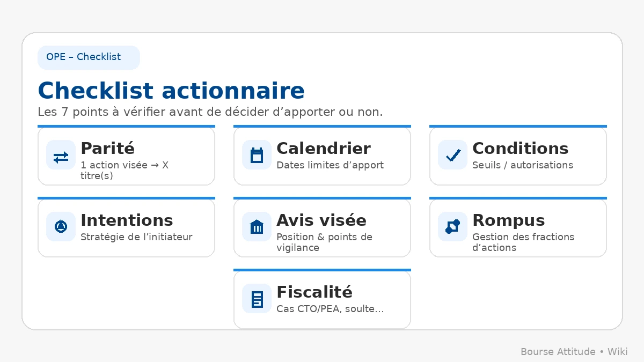Click the Checklist actionnaire heading
The height and width of the screenshot is (362, 644).
(171, 91)
